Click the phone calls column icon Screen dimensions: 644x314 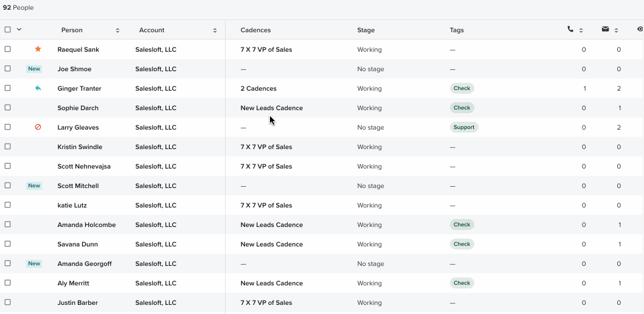(x=570, y=29)
